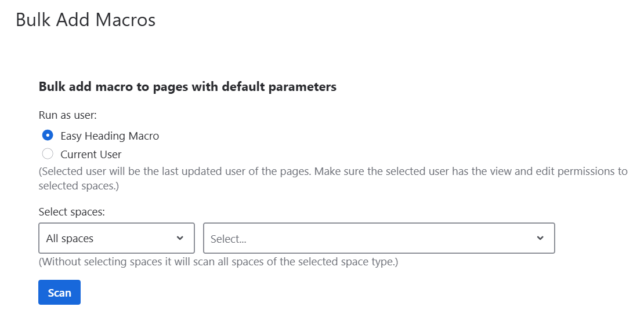Click the selected spaces permissions text line
644x325 pixels.
[x=79, y=186]
